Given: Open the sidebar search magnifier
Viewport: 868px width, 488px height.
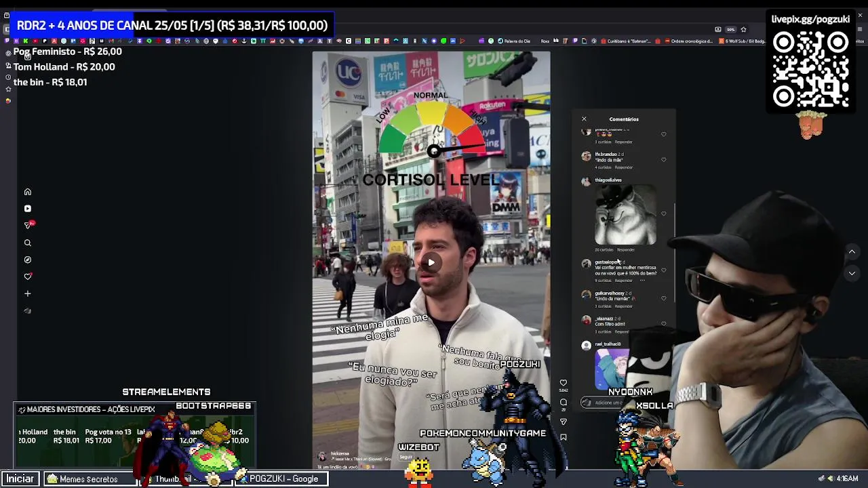Looking at the screenshot, I should (x=28, y=243).
